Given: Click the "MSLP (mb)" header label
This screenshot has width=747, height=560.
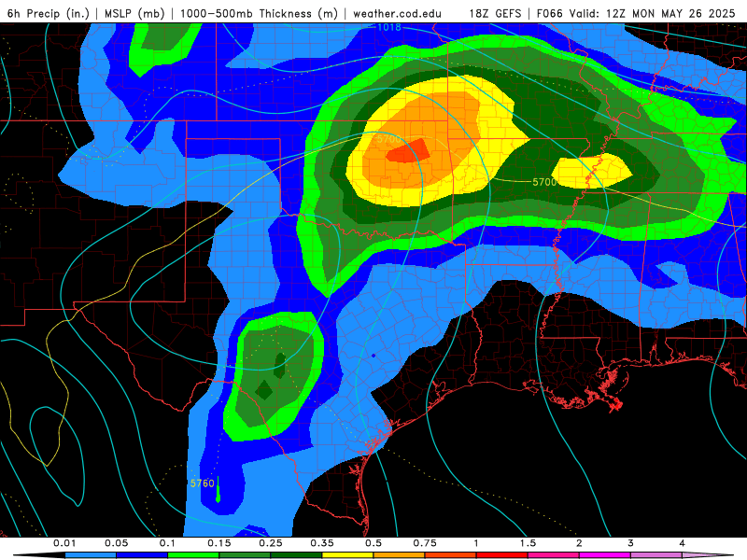Looking at the screenshot, I should (x=134, y=13).
